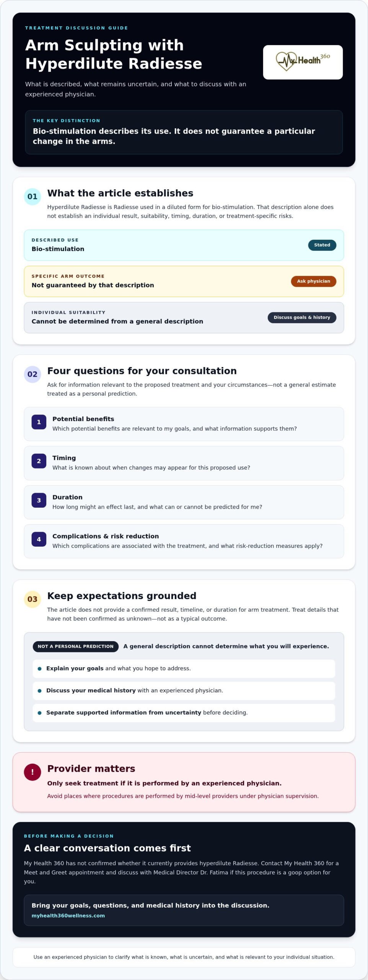Click the Ask physician pill
This screenshot has height=980, width=368.
click(314, 281)
